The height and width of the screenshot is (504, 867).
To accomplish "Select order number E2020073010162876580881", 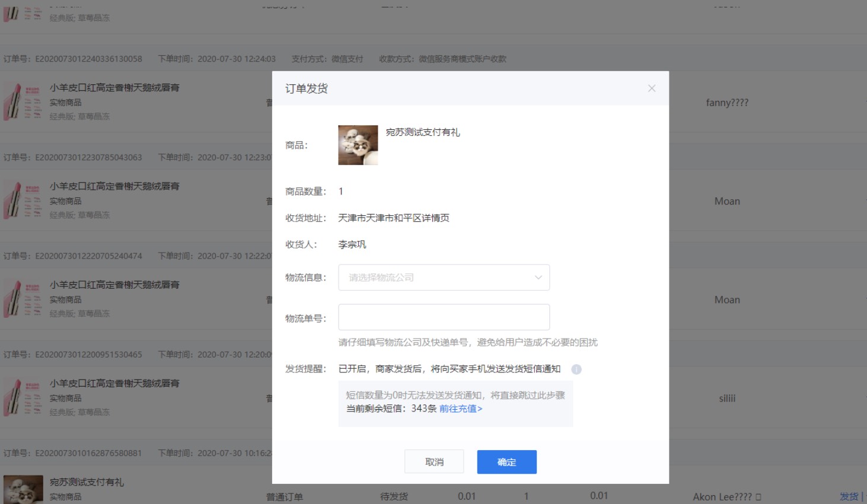I will tap(89, 453).
